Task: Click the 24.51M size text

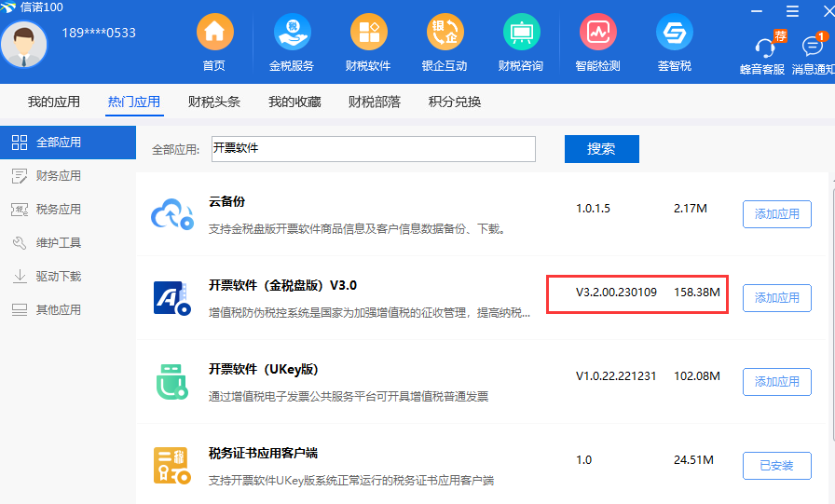Action: pyautogui.click(x=693, y=460)
